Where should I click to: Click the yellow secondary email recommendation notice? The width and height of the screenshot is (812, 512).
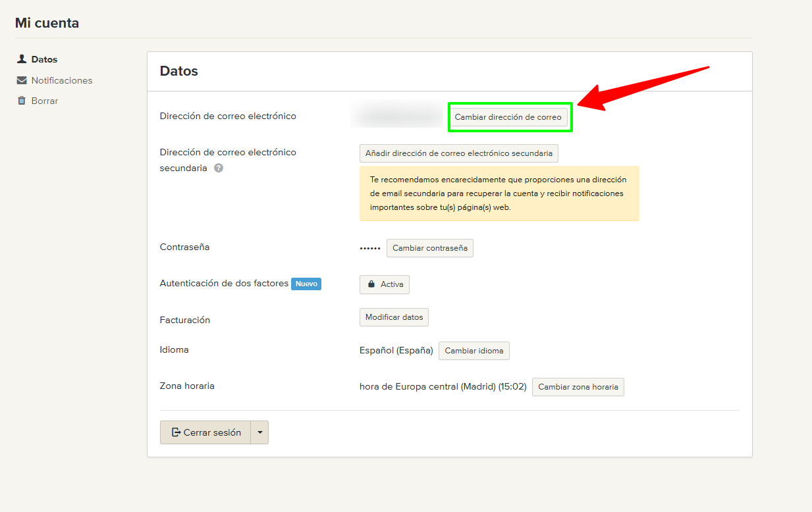[x=499, y=193]
